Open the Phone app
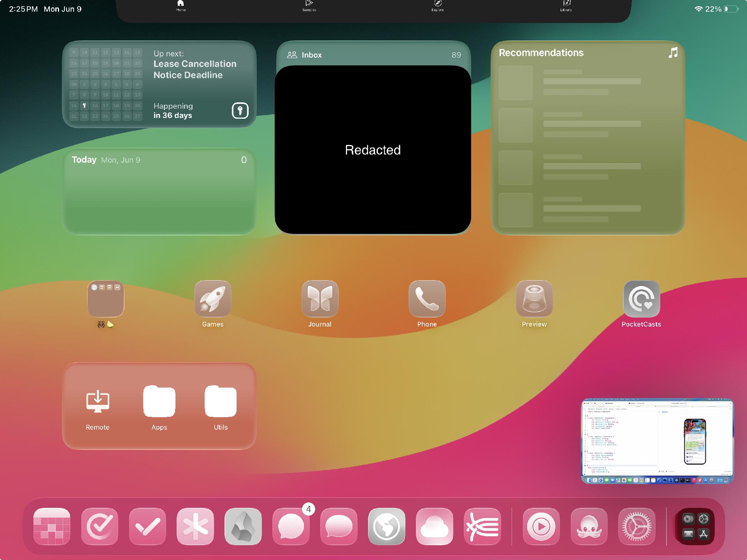This screenshot has width=747, height=560. [x=427, y=298]
